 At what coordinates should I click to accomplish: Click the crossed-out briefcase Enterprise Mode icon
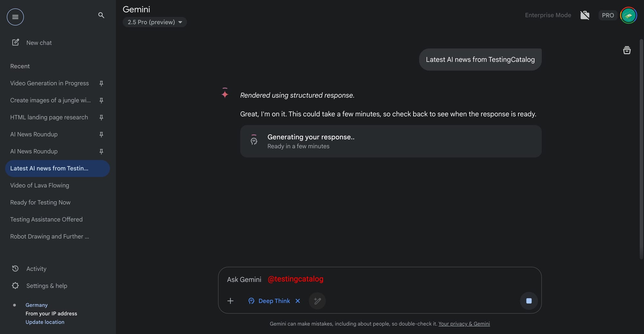click(585, 15)
